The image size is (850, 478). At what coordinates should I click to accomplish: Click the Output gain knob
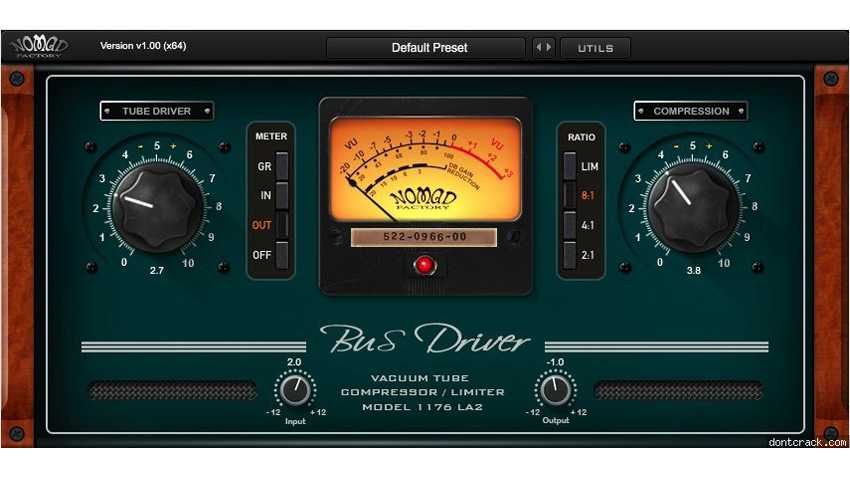pyautogui.click(x=556, y=390)
